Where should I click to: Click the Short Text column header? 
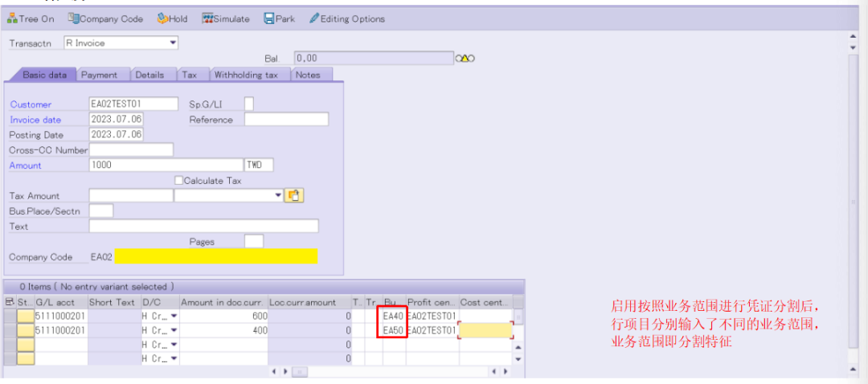click(x=115, y=302)
